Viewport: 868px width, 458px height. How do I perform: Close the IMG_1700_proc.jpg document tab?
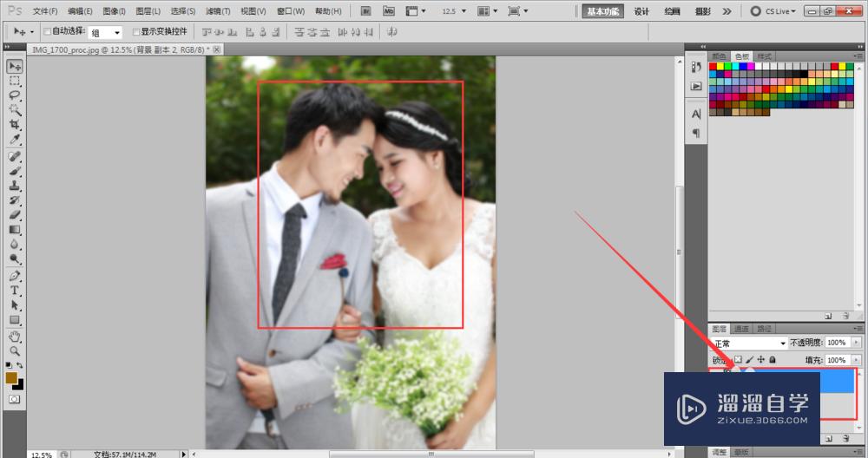pyautogui.click(x=217, y=49)
